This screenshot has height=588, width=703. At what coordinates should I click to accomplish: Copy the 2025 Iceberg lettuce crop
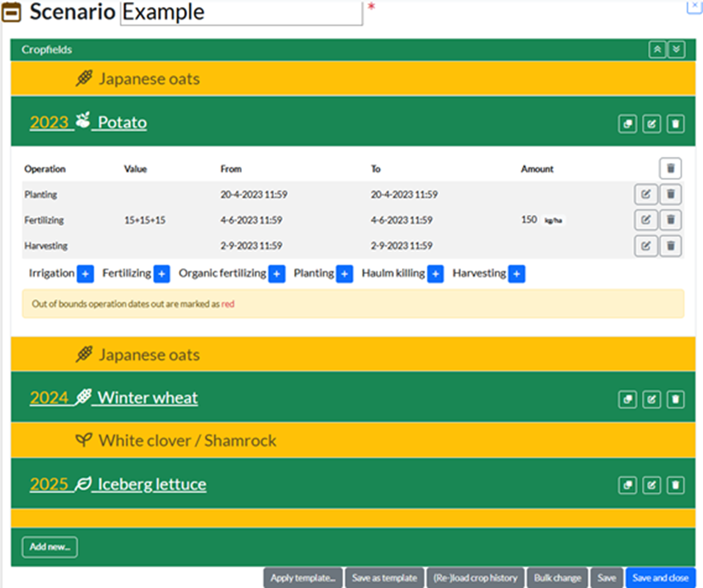pyautogui.click(x=628, y=485)
